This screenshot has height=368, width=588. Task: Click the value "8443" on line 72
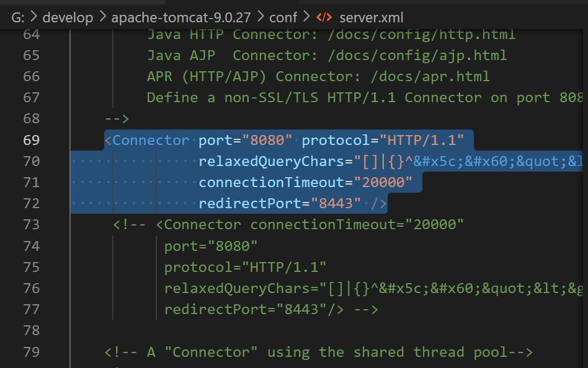(x=336, y=203)
